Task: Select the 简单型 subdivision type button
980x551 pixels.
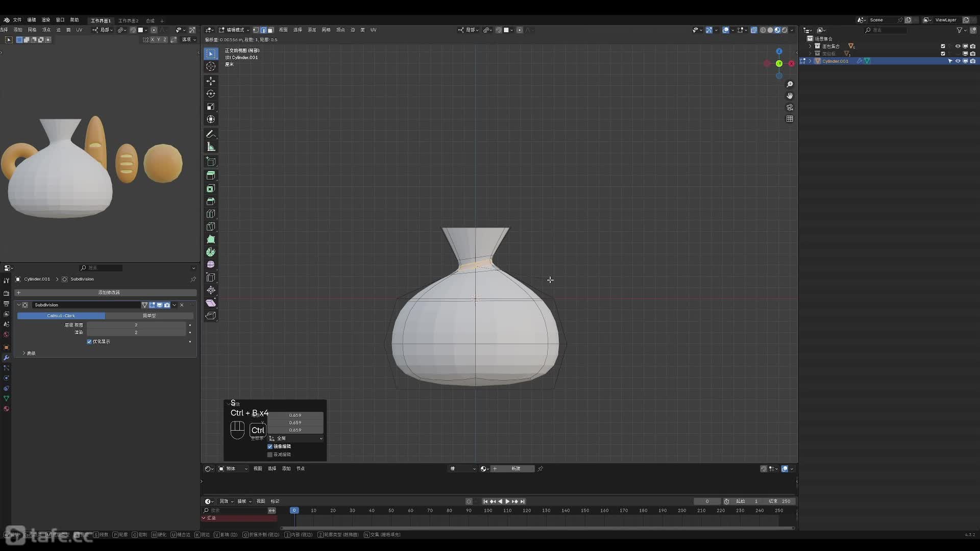Action: coord(149,316)
